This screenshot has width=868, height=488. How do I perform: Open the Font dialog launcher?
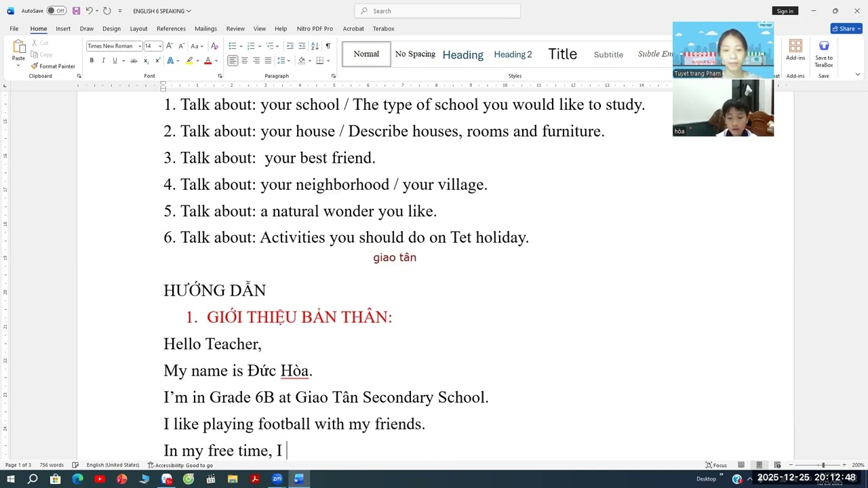point(220,76)
